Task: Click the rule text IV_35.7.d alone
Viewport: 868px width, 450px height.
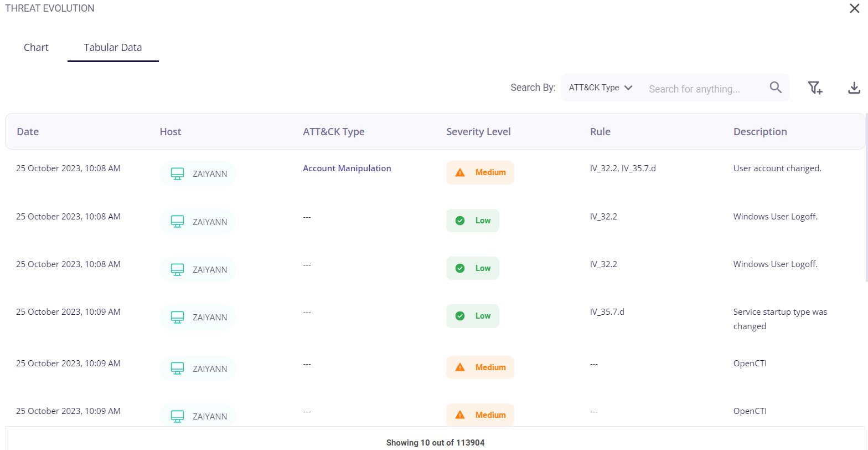Action: [607, 312]
